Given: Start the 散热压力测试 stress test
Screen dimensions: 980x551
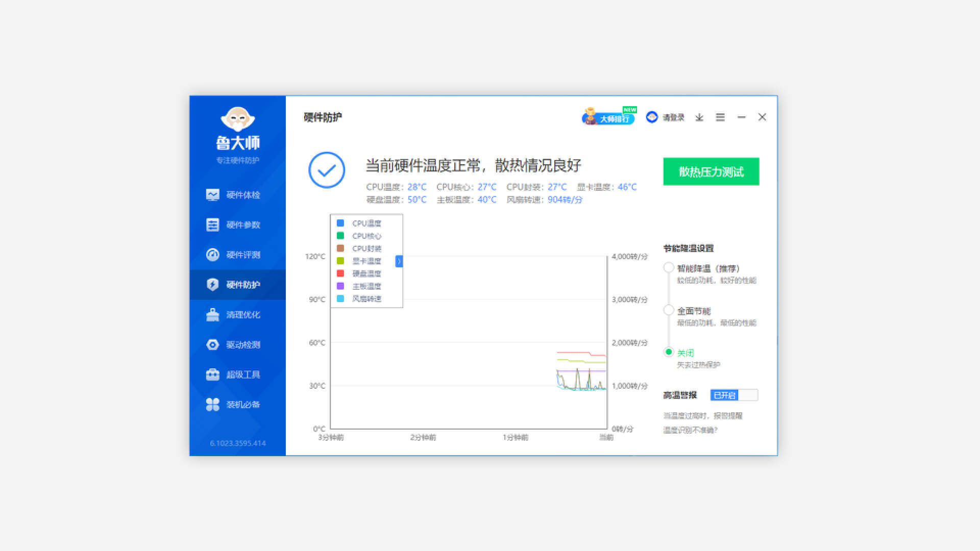Looking at the screenshot, I should point(710,171).
